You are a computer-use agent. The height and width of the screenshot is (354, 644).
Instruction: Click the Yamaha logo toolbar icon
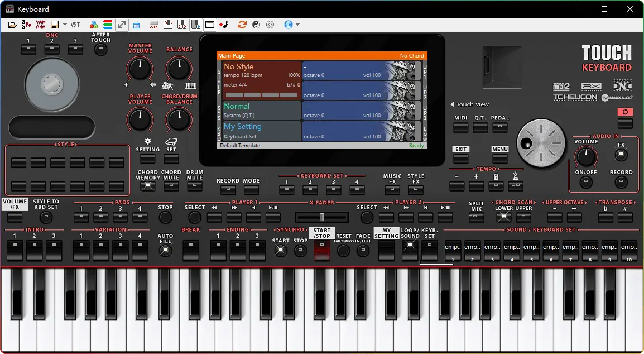pos(41,25)
